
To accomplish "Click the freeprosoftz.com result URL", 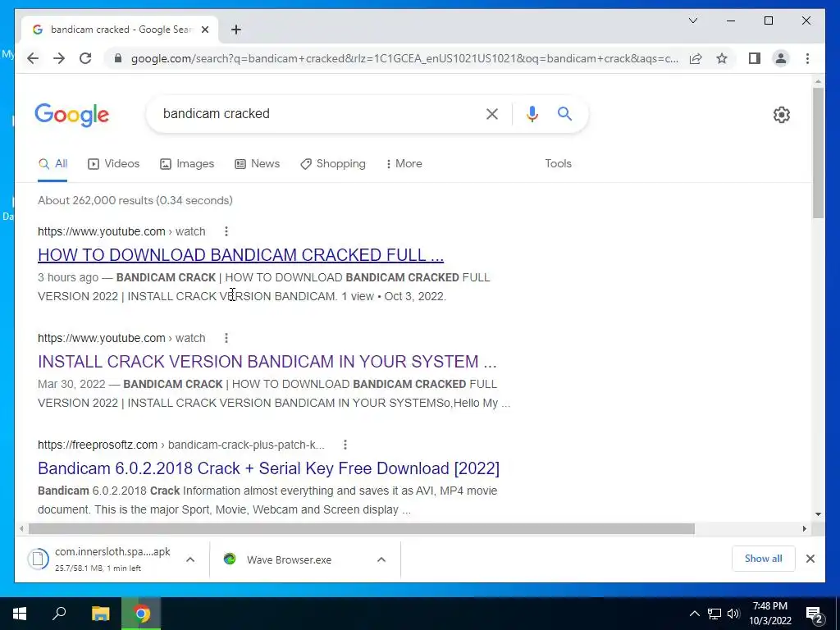I will coord(180,445).
